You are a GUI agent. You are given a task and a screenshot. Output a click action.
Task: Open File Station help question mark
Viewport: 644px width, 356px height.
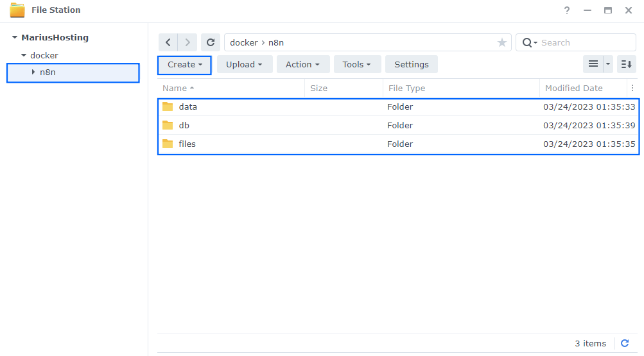567,10
